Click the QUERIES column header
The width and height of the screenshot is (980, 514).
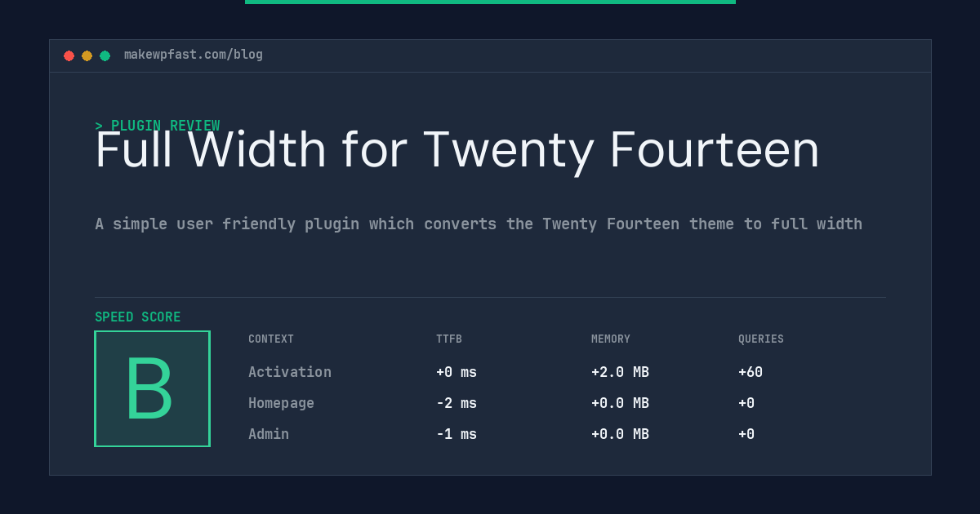click(x=761, y=339)
